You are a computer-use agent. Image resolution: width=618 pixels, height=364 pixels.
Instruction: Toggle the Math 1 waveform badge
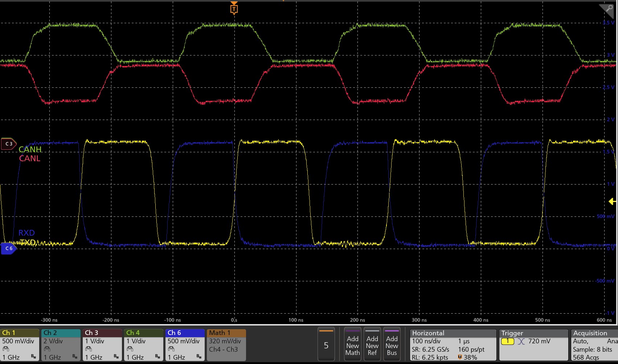tap(226, 345)
